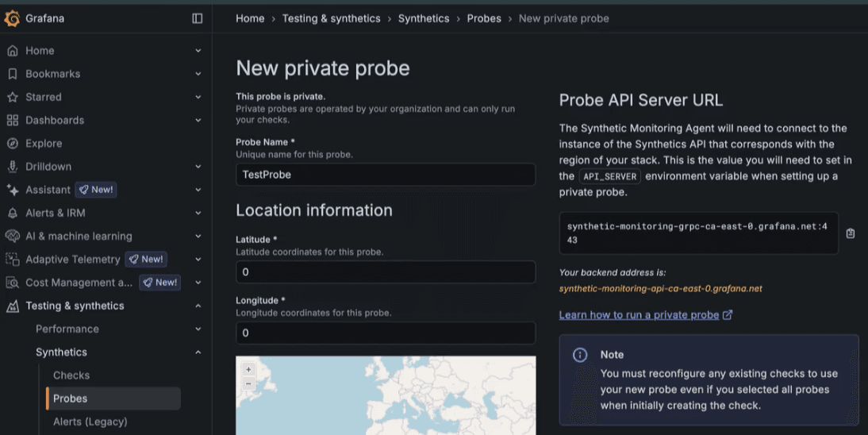This screenshot has height=435, width=868.
Task: Click the New! badge next to Assistant
Action: [96, 190]
